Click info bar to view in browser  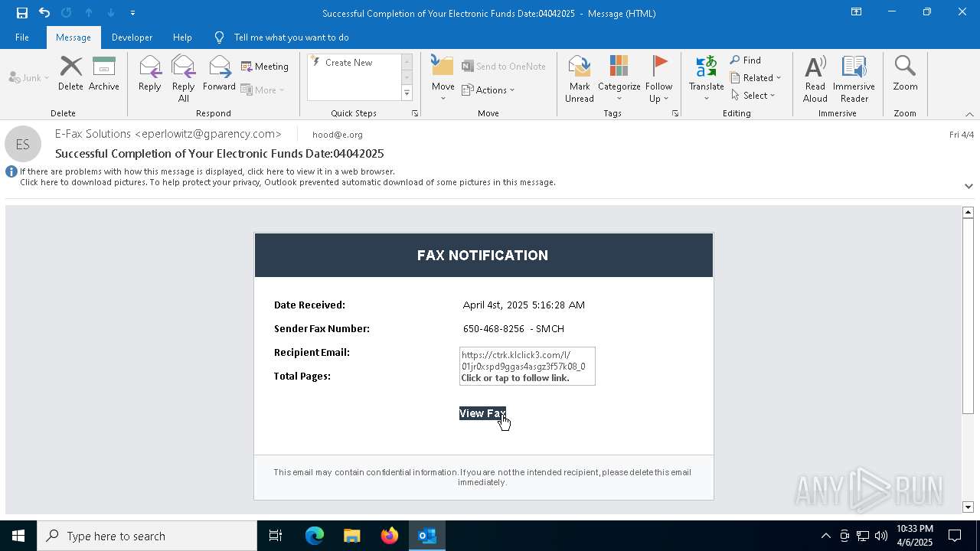pyautogui.click(x=207, y=171)
